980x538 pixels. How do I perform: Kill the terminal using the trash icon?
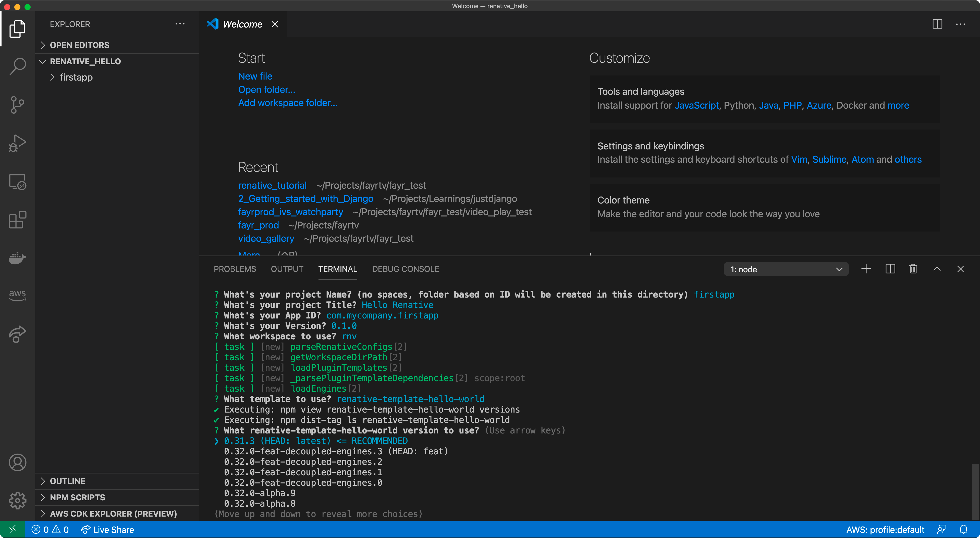(x=913, y=269)
